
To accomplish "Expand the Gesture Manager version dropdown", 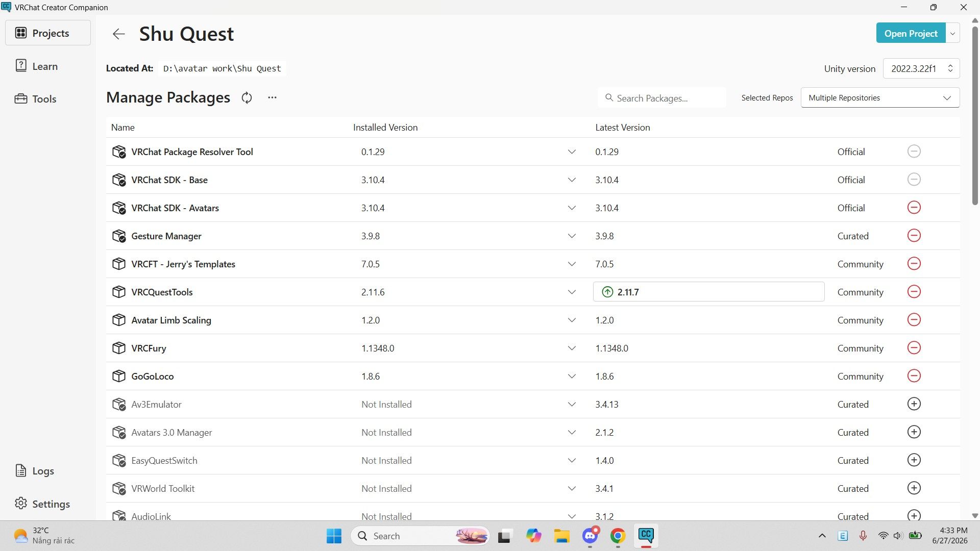I will (x=572, y=236).
